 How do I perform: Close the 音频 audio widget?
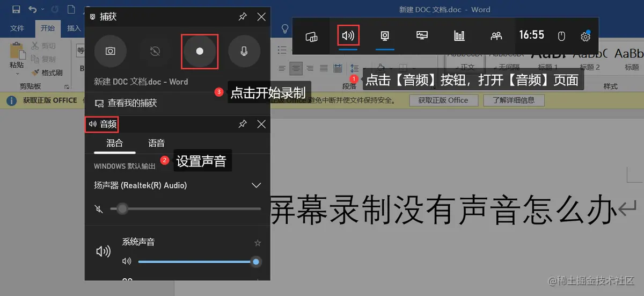point(261,124)
